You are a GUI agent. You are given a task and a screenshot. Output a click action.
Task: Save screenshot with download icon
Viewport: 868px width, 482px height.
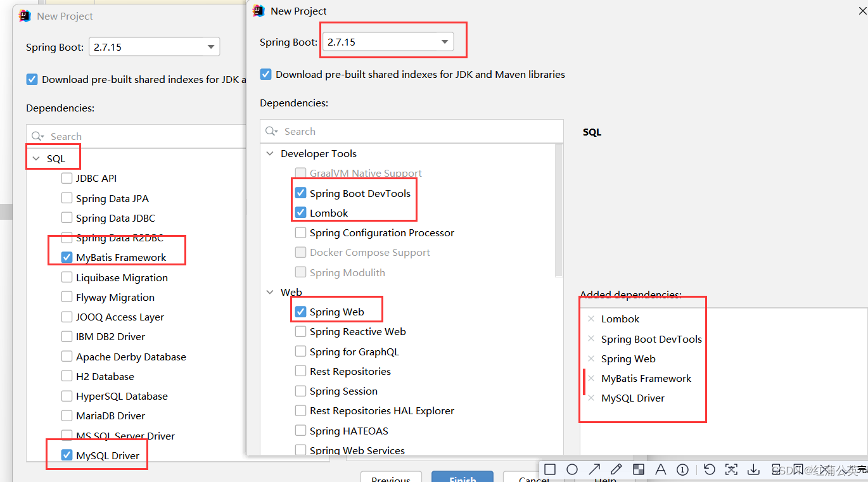[x=753, y=469]
